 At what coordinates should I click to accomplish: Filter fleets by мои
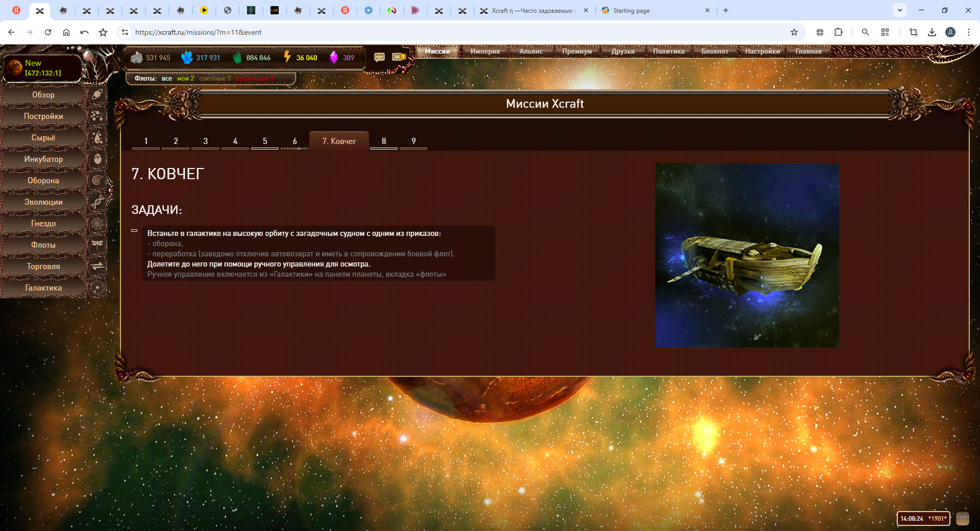(185, 79)
